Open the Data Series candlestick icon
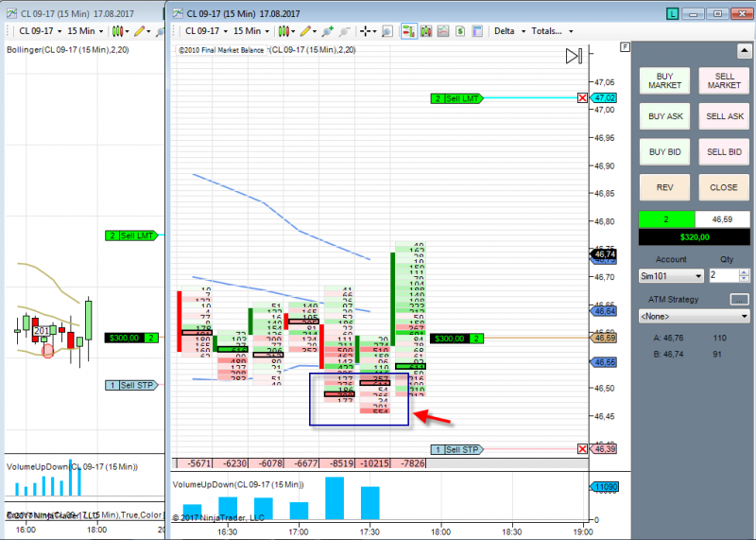756x540 pixels. (426, 31)
